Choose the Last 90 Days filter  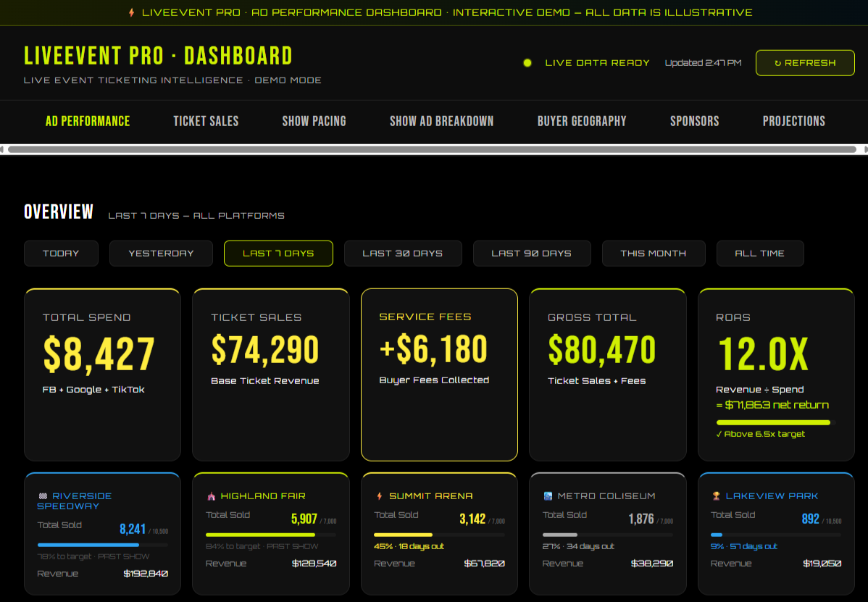[x=532, y=254]
